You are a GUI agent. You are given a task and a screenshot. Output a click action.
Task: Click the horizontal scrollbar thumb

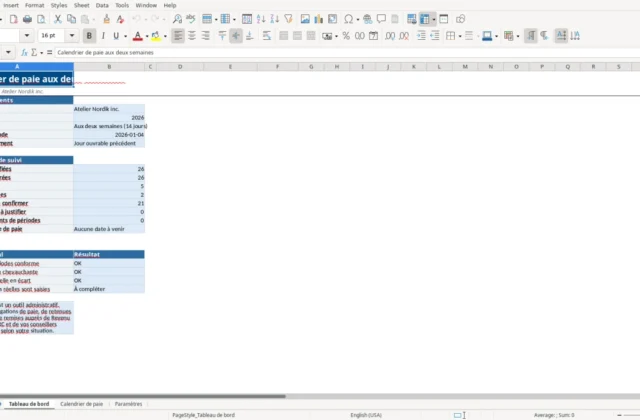(142, 396)
